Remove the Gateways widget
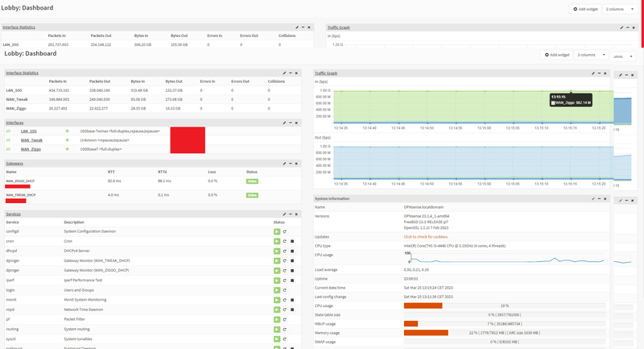This screenshot has width=644, height=349. (x=296, y=164)
